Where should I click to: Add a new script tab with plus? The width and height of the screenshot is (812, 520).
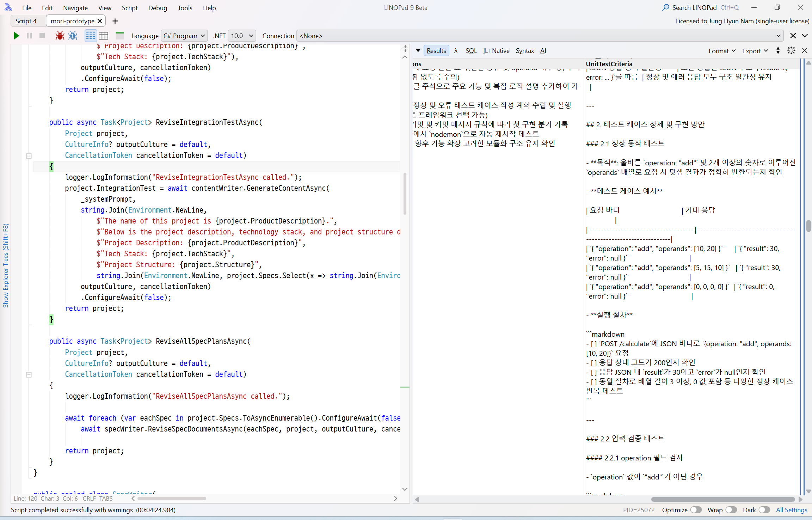115,21
